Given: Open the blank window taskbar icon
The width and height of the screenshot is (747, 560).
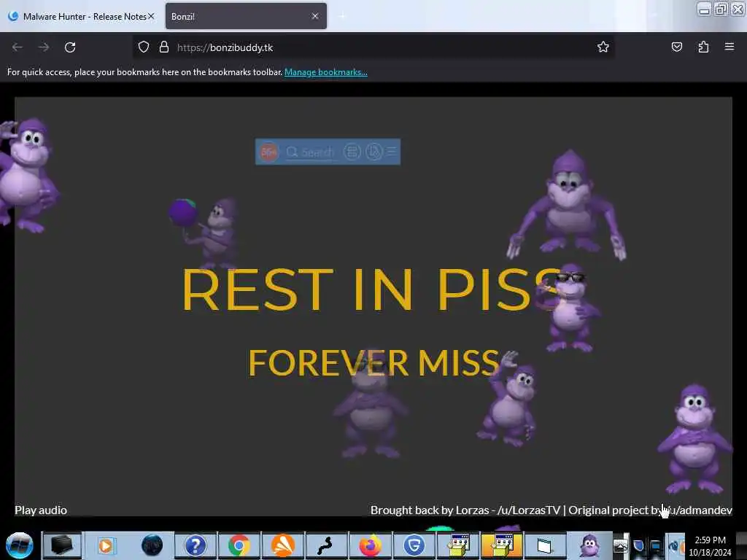Looking at the screenshot, I should tap(545, 545).
